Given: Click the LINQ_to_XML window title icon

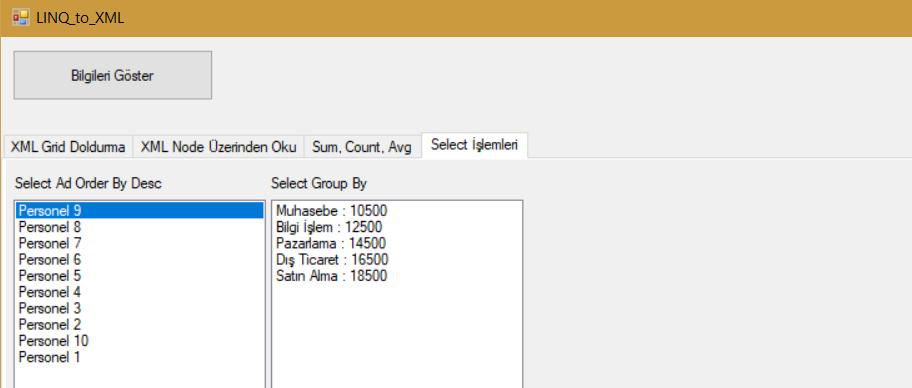Looking at the screenshot, I should coord(20,17).
